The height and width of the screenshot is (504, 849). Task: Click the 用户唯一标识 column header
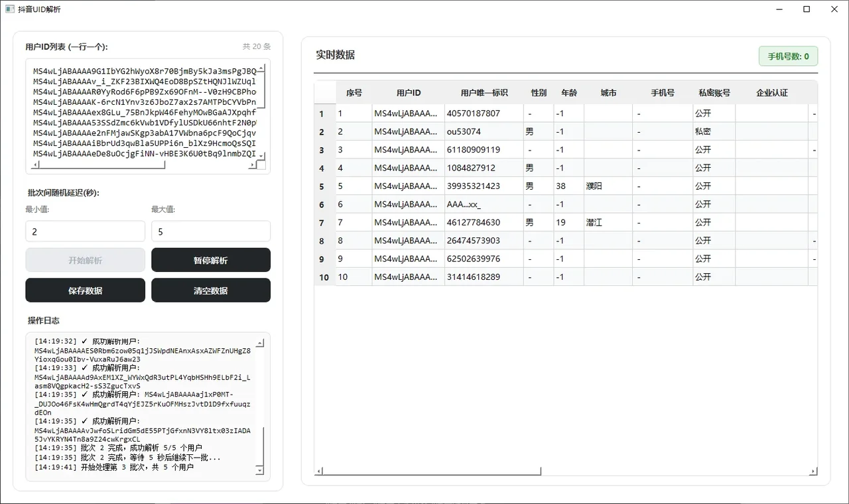tap(484, 93)
